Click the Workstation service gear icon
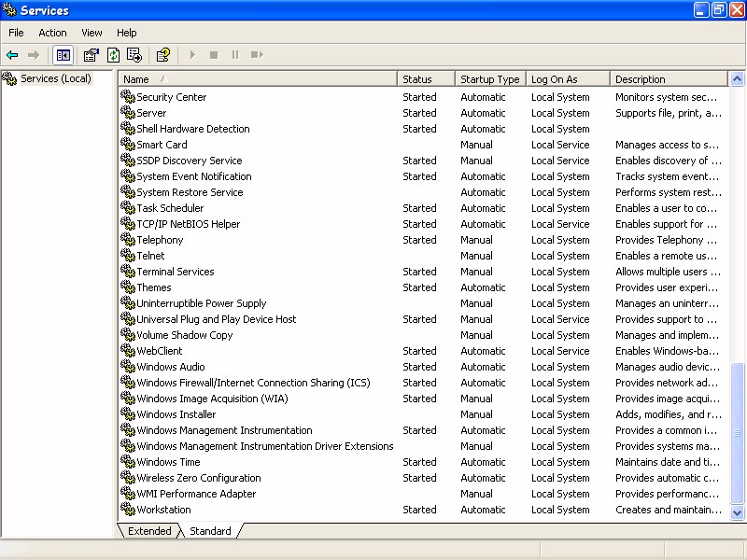Image resolution: width=747 pixels, height=560 pixels. [128, 509]
